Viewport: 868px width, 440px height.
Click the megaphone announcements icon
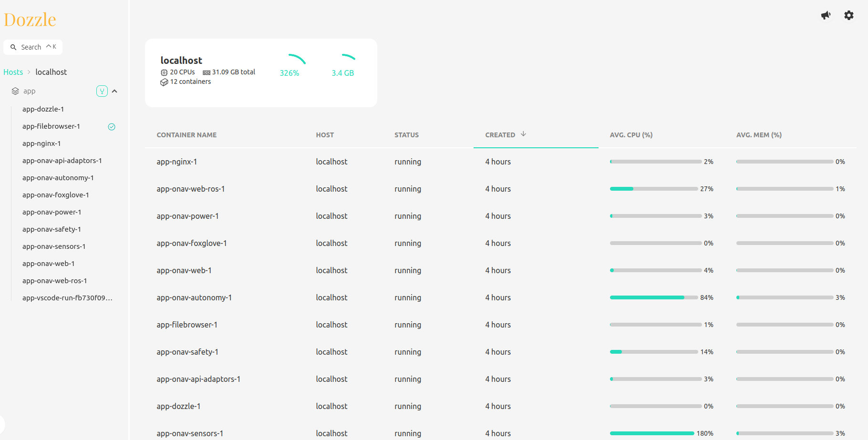pyautogui.click(x=826, y=15)
